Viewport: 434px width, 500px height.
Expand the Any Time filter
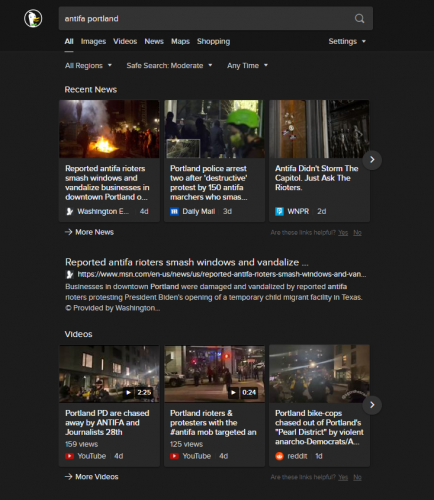(x=247, y=66)
